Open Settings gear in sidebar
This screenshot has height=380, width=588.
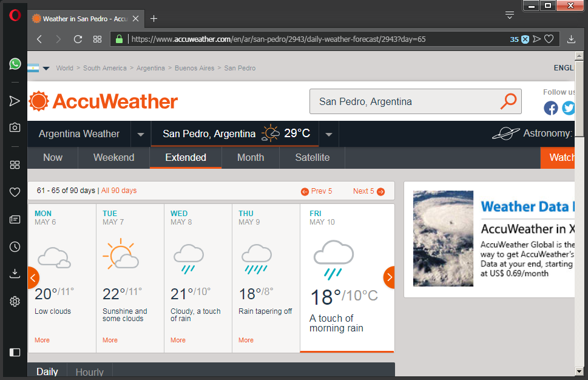pyautogui.click(x=15, y=301)
